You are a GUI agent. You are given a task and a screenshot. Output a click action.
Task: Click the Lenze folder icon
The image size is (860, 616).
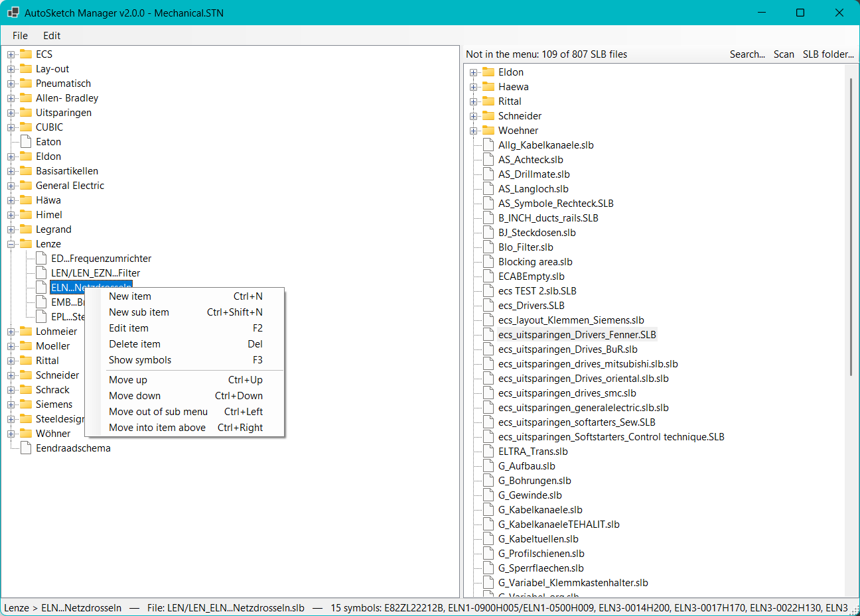click(x=26, y=243)
